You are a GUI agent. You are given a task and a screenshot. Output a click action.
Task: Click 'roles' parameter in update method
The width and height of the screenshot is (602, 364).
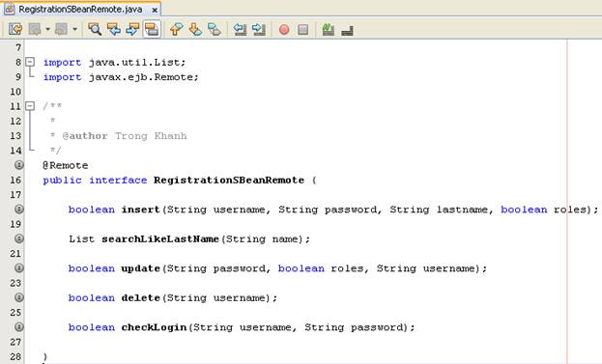347,268
